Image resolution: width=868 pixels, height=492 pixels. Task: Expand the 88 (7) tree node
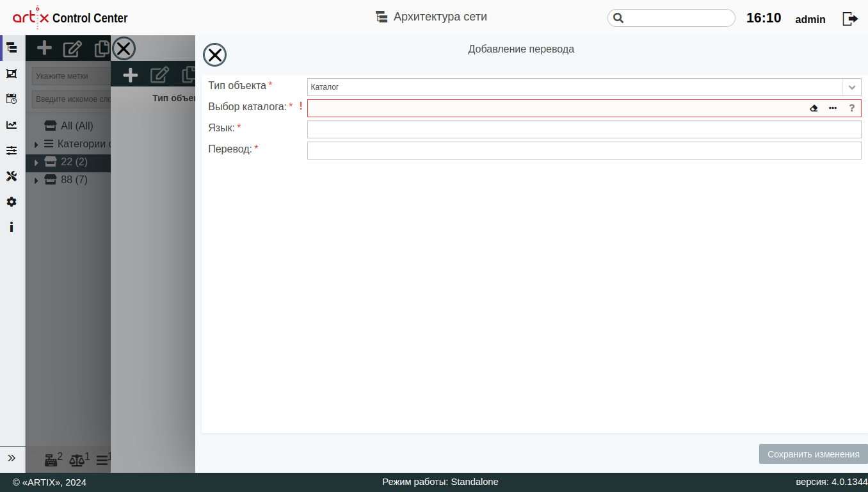36,181
